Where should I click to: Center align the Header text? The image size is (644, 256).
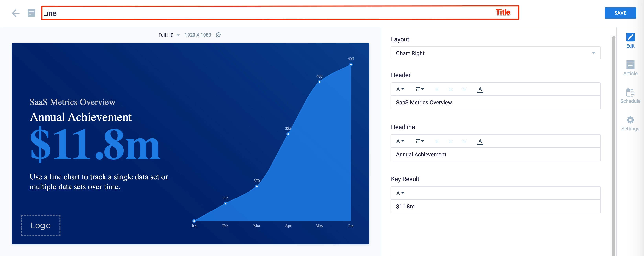point(450,89)
